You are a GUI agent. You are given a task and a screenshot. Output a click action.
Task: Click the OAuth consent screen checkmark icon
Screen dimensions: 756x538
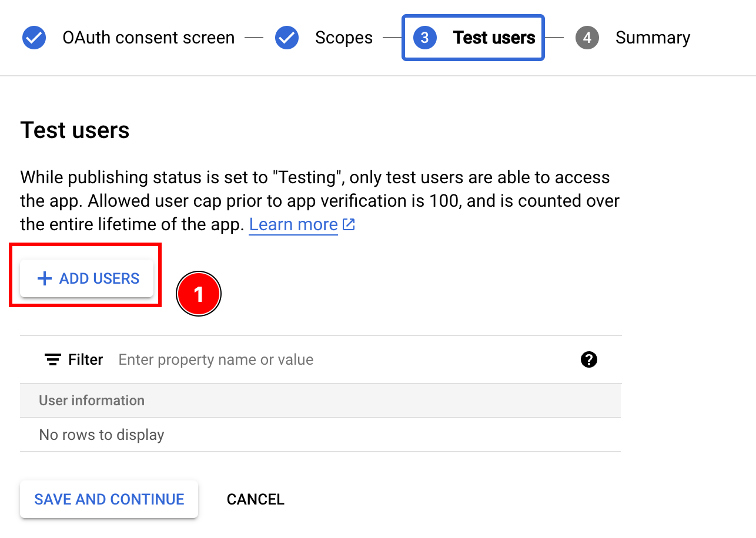coord(34,38)
